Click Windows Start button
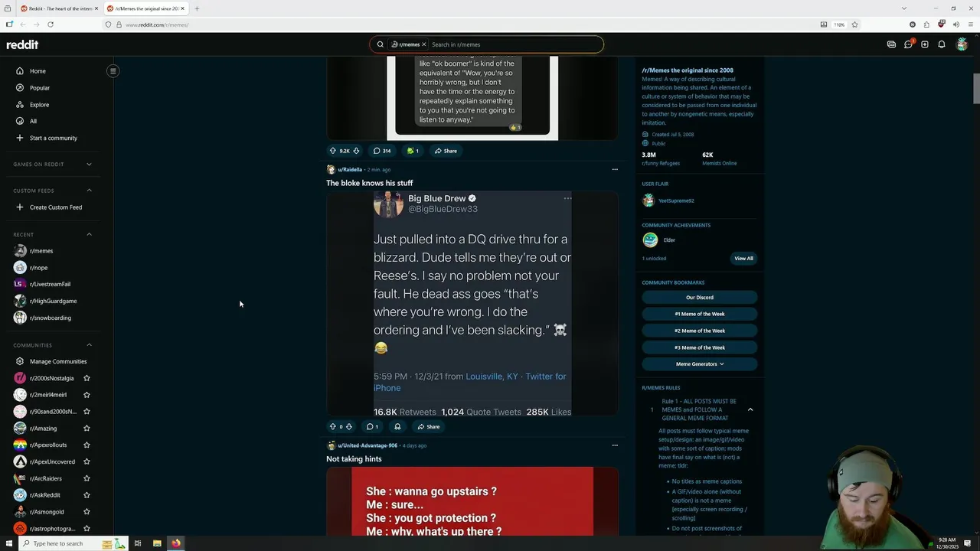This screenshot has height=551, width=980. [x=9, y=543]
